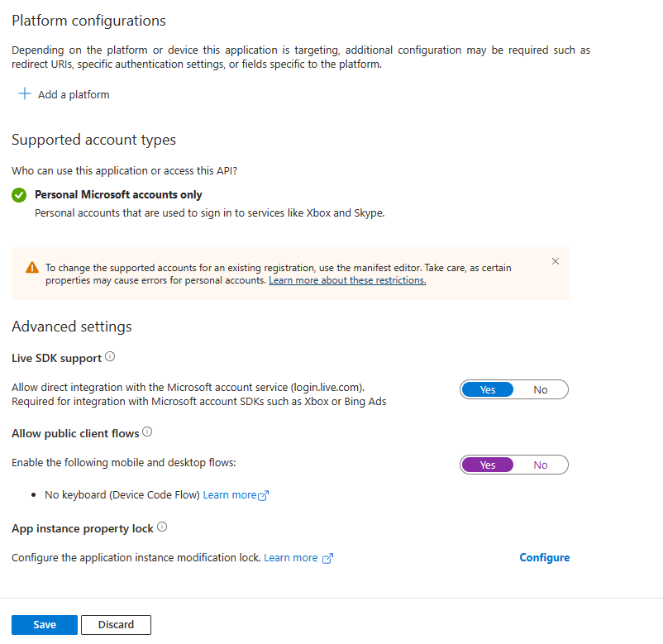Click Configure for App instance property lock

click(544, 557)
